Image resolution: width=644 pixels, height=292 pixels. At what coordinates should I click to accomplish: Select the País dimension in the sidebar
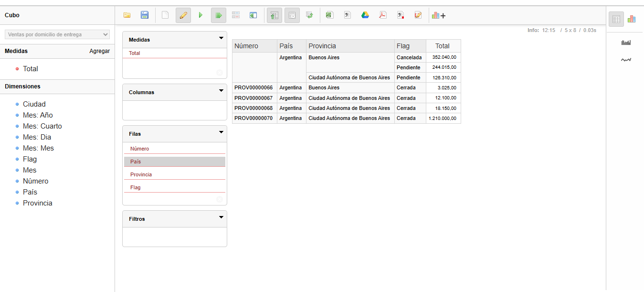[30, 192]
